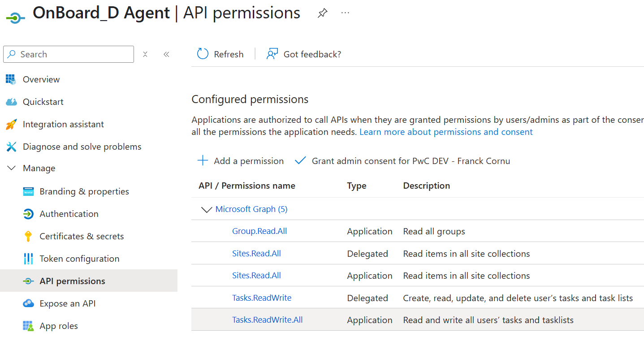Click the OnBoard_D Agent app logo icon
The height and width of the screenshot is (337, 644).
pyautogui.click(x=15, y=17)
